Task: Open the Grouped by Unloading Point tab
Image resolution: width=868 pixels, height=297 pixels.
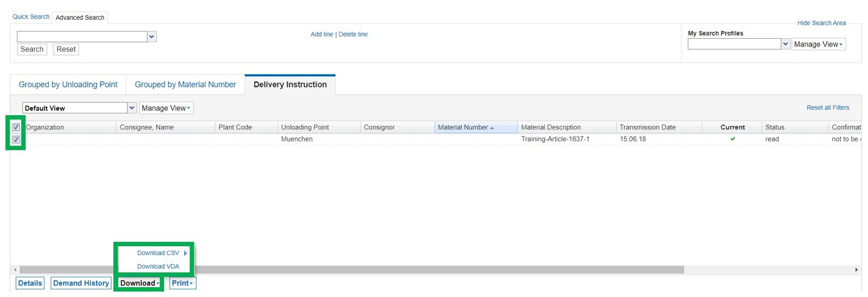Action: click(68, 85)
